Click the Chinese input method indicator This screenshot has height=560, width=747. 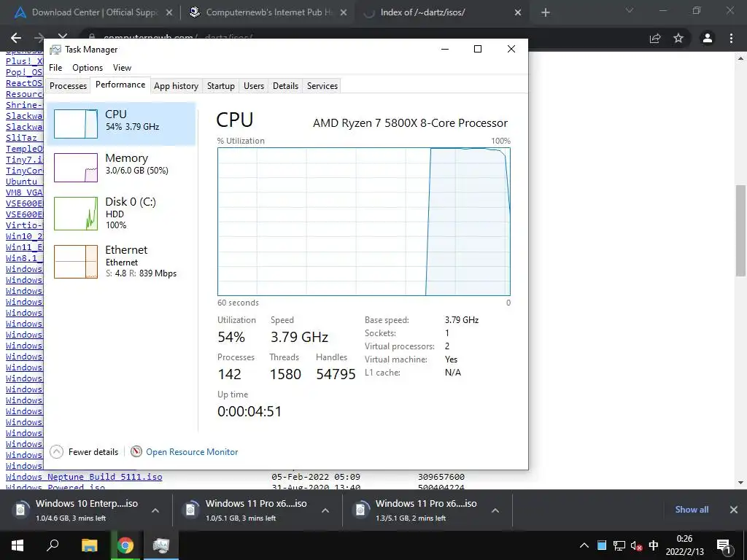(654, 545)
